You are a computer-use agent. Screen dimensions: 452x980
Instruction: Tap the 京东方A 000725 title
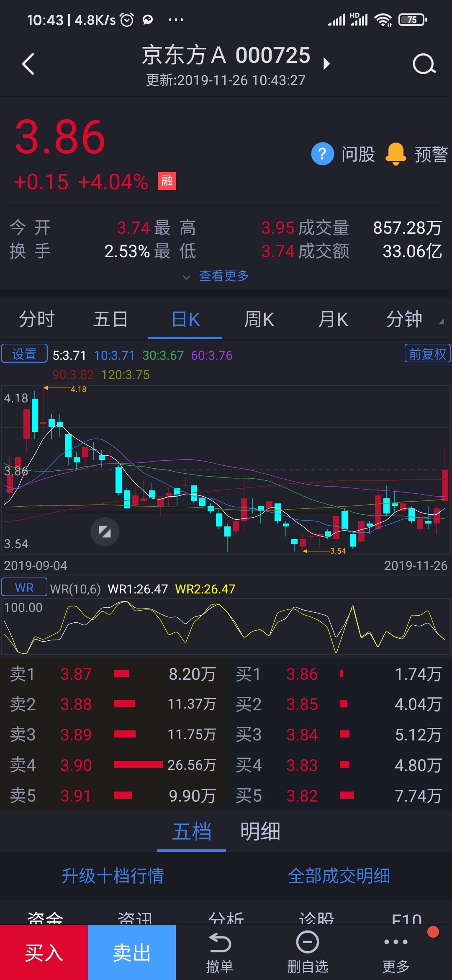(x=226, y=55)
